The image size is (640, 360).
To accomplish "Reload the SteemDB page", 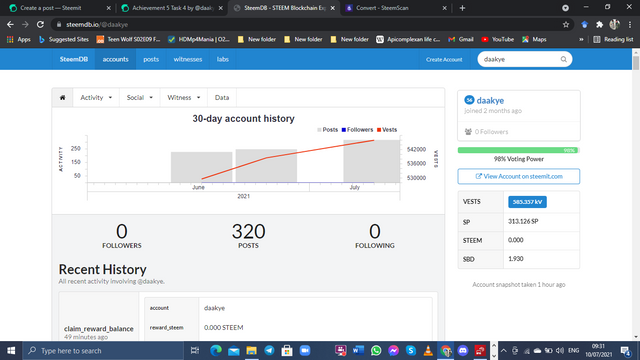I will point(40,24).
